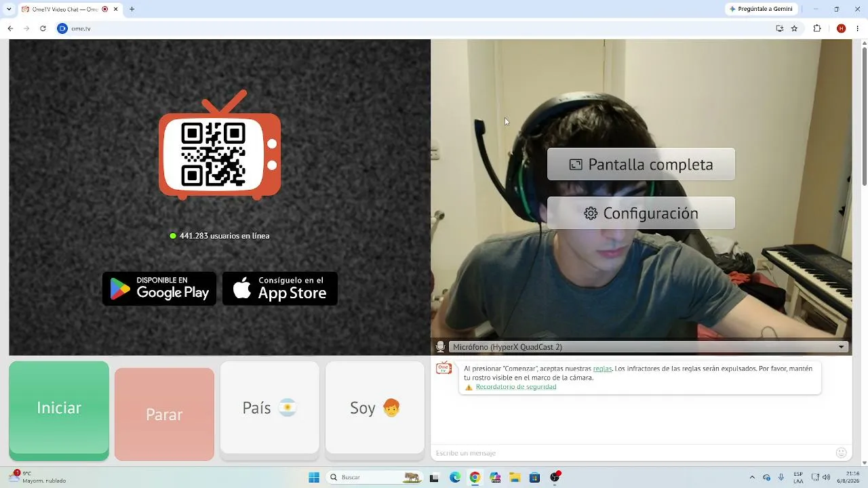The image size is (868, 488).
Task: Launch Microsoft Edge from the taskbar
Action: [455, 477]
